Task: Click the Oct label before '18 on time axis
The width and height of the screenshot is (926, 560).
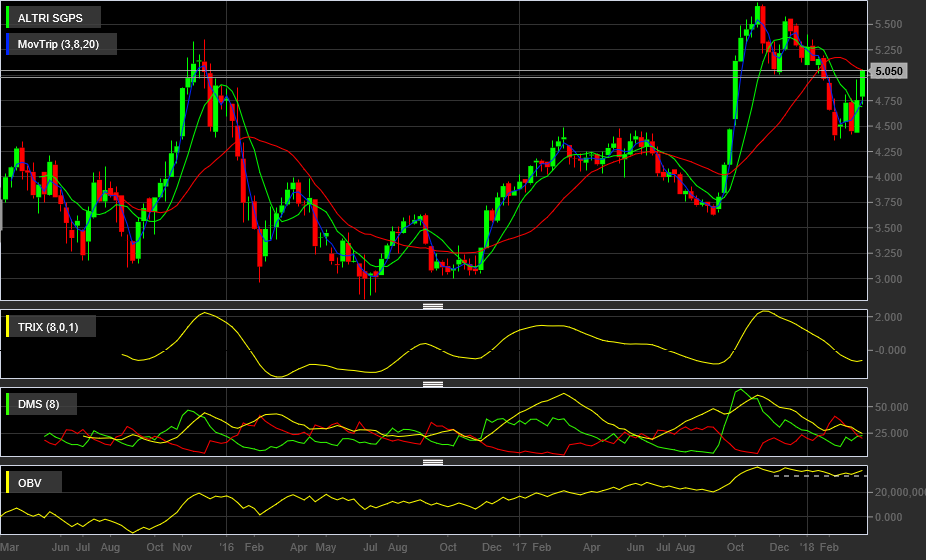Action: [x=735, y=547]
